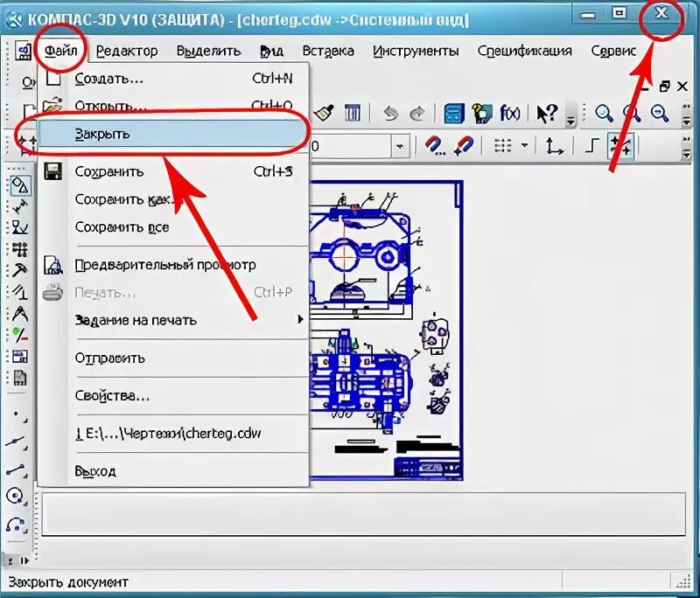This screenshot has height=598, width=700.
Task: Click the Save floppy disk icon in menu
Action: (52, 171)
